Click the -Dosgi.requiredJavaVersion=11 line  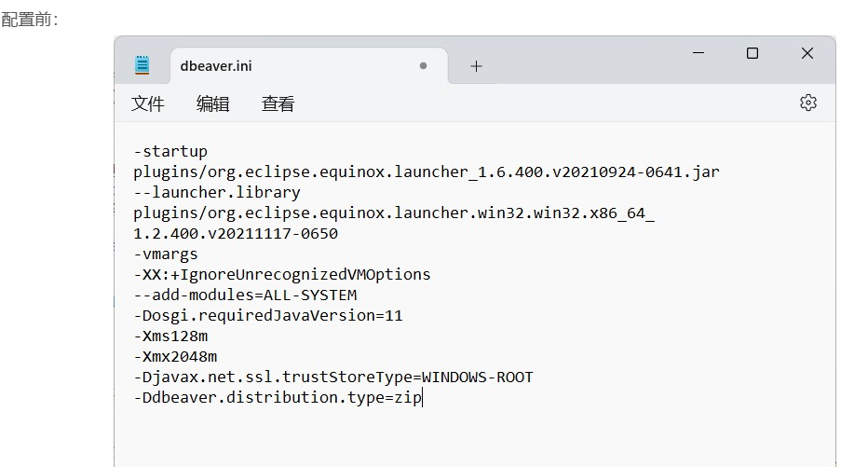268,315
